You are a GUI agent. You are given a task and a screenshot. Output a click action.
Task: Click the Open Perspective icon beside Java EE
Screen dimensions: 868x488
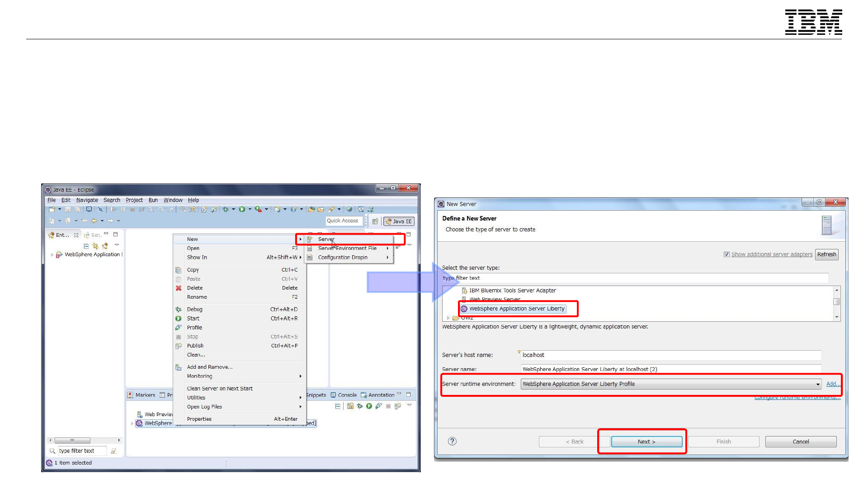(375, 221)
